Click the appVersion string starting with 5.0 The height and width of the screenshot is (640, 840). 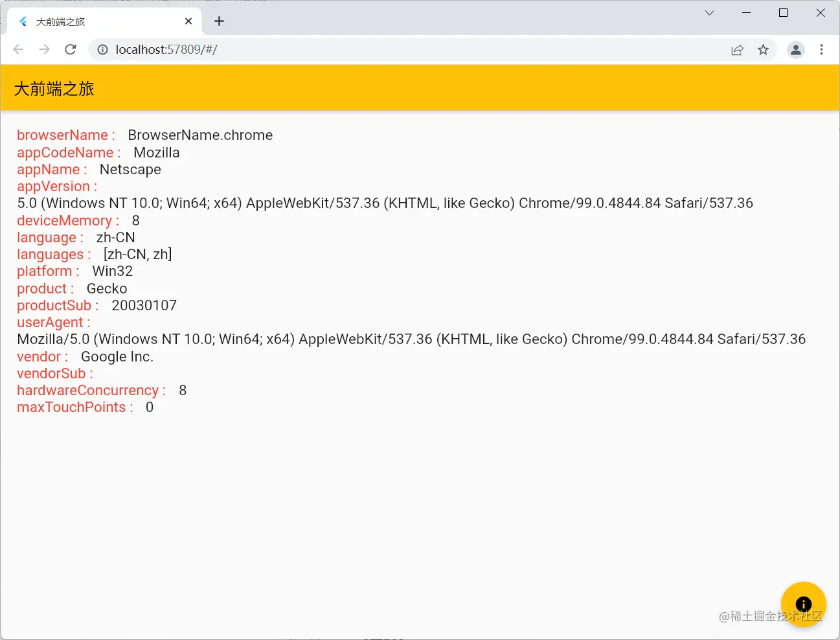pos(385,203)
